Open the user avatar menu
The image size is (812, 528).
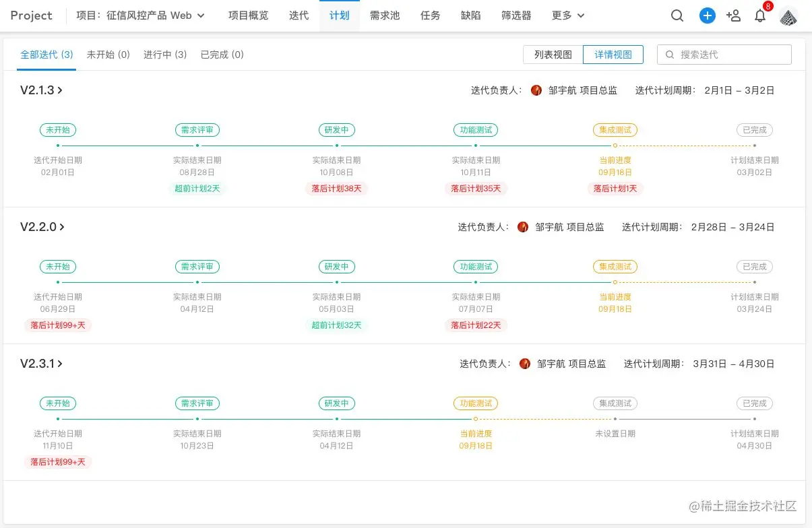[x=788, y=16]
